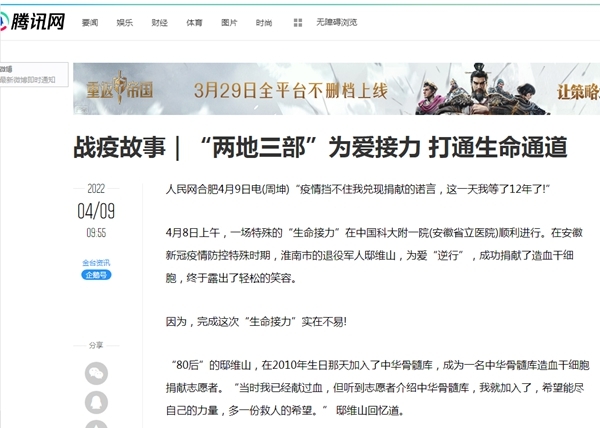Click the third share icon at bottom
The width and height of the screenshot is (600, 428).
95,424
